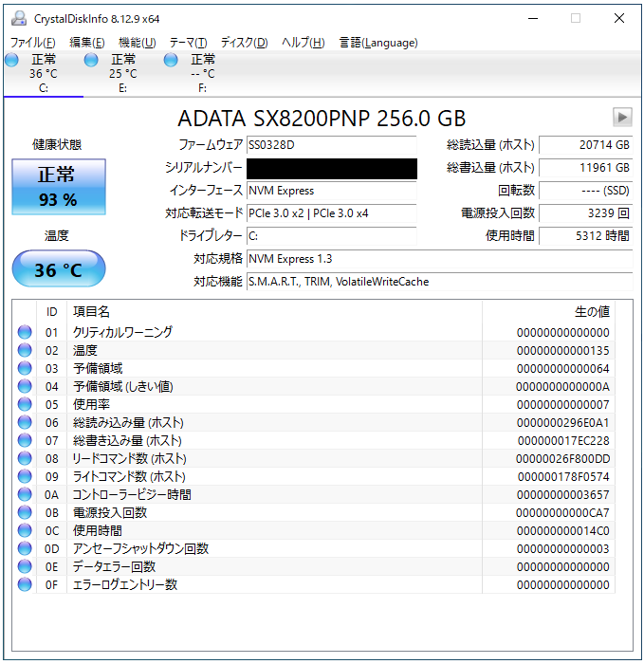Click the status icon for row 08
Screen dimensions: 644x664
tap(25, 458)
